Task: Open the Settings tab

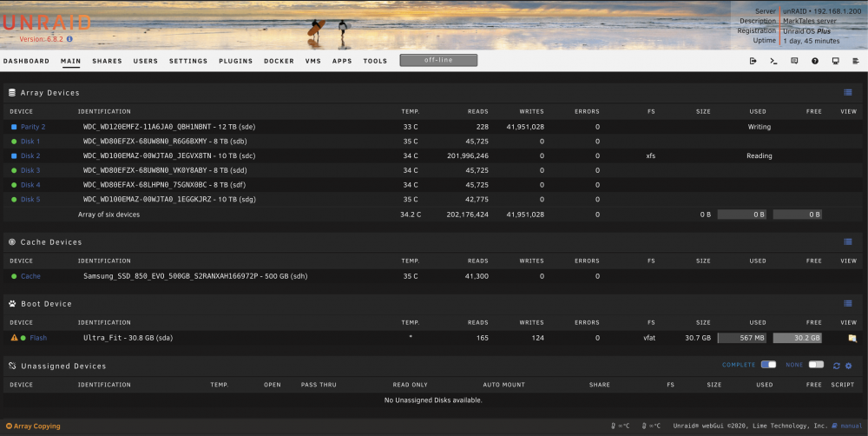Action: click(x=188, y=61)
